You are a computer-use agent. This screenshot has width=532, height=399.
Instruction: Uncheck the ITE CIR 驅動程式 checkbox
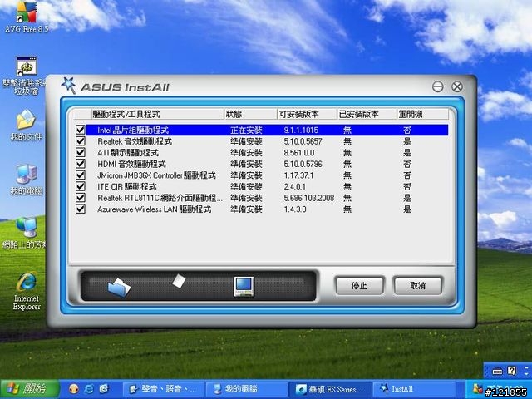(81, 186)
